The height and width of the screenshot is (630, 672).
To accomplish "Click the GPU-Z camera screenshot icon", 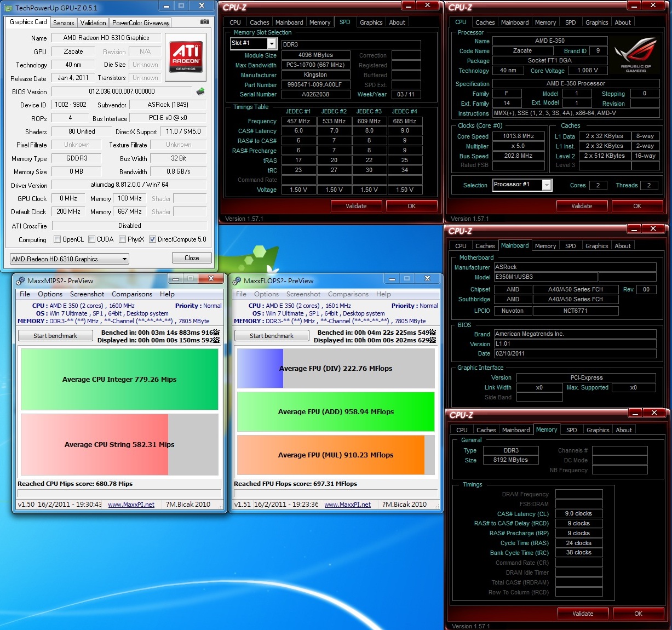I will tap(205, 22).
